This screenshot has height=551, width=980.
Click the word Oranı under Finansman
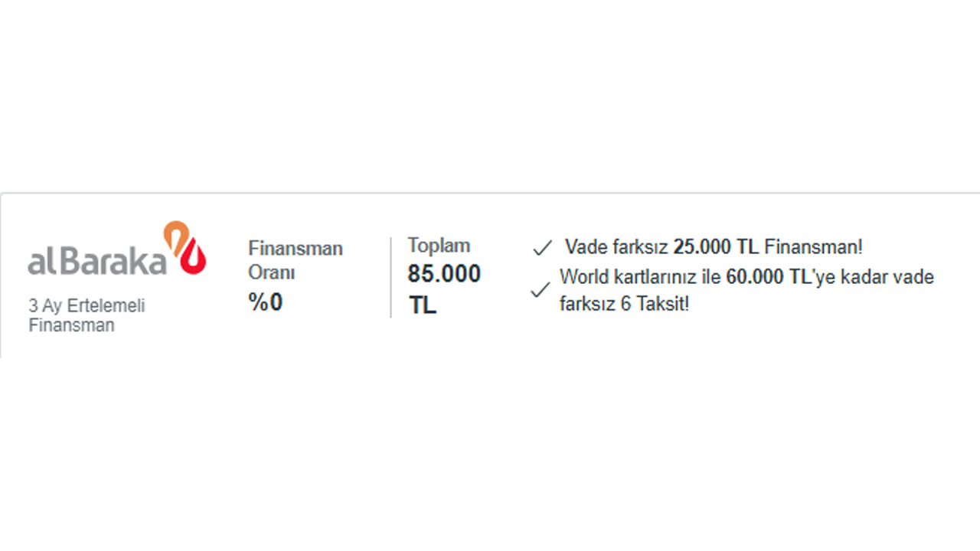click(271, 272)
